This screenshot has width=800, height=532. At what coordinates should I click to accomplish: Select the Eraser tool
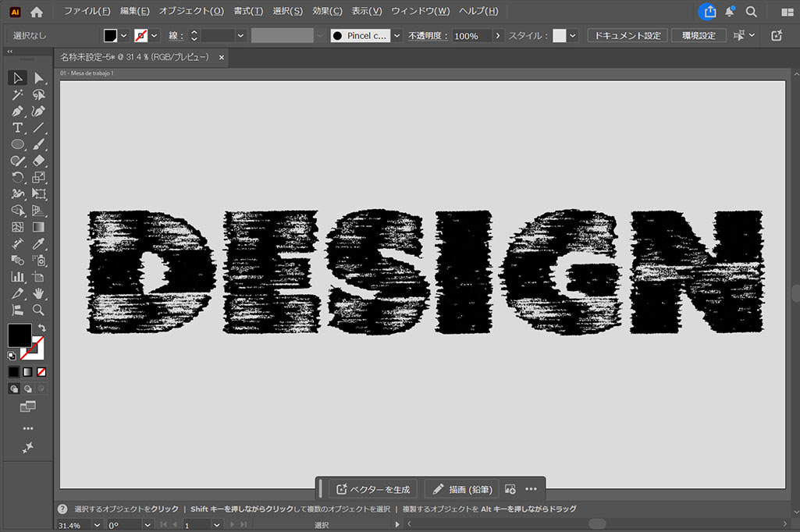coord(39,161)
